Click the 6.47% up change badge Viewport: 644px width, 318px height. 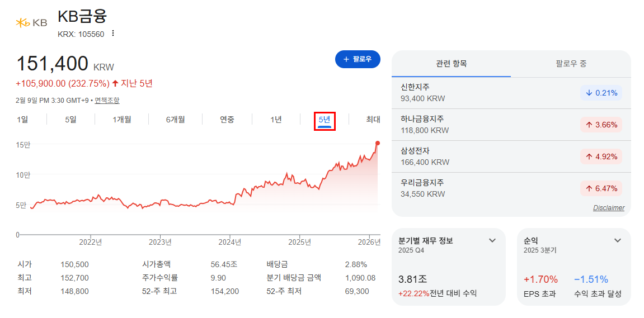click(601, 188)
